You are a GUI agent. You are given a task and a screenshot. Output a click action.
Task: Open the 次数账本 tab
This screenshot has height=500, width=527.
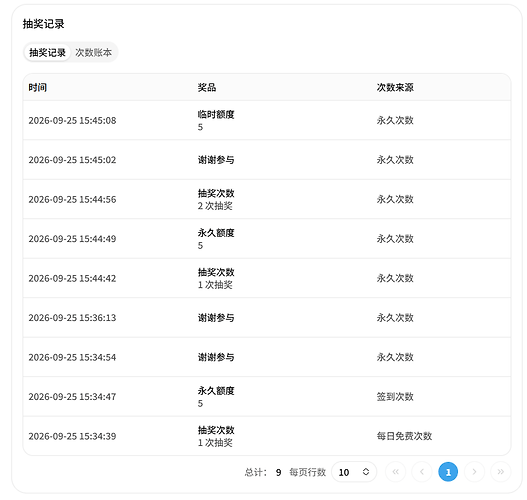[93, 52]
